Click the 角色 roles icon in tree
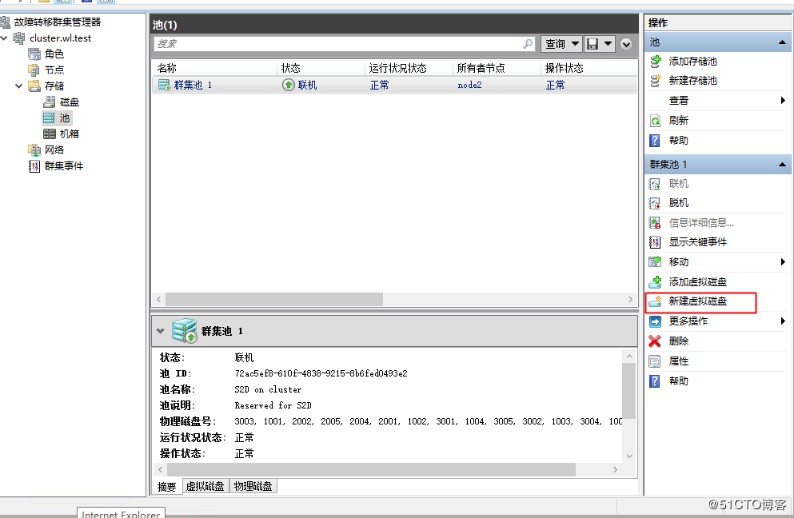The width and height of the screenshot is (794, 518). (34, 54)
